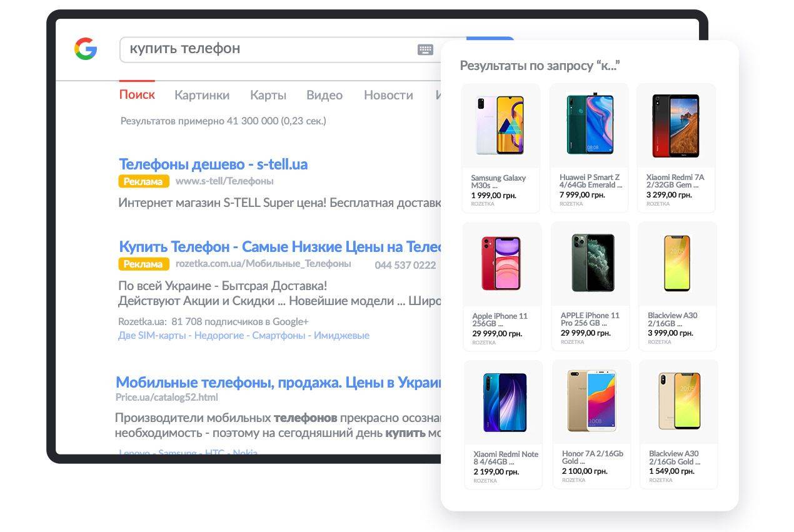The height and width of the screenshot is (532, 794).
Task: Click the Samsung Galaxy M30s product image
Action: pyautogui.click(x=500, y=125)
